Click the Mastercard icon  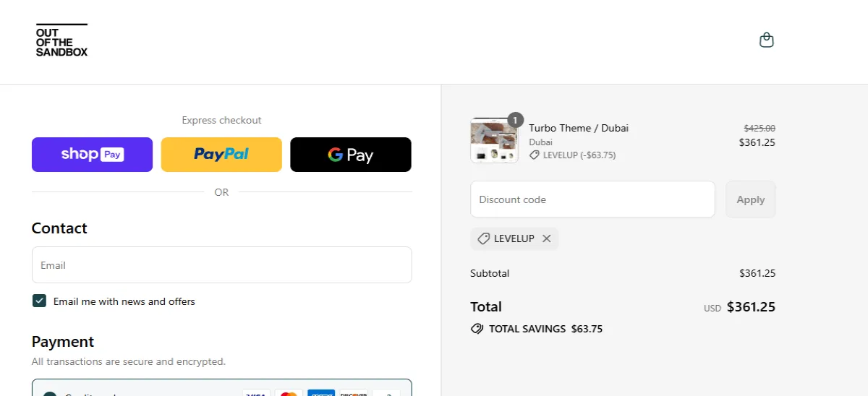289,393
